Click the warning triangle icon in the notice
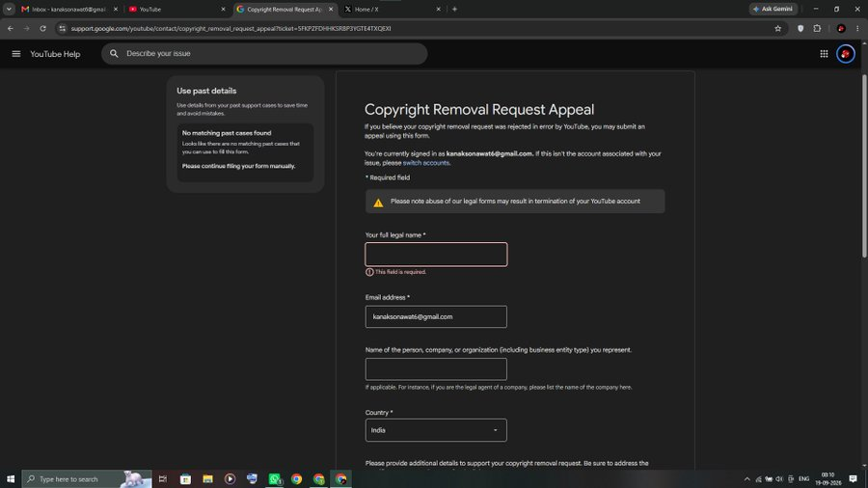 378,203
